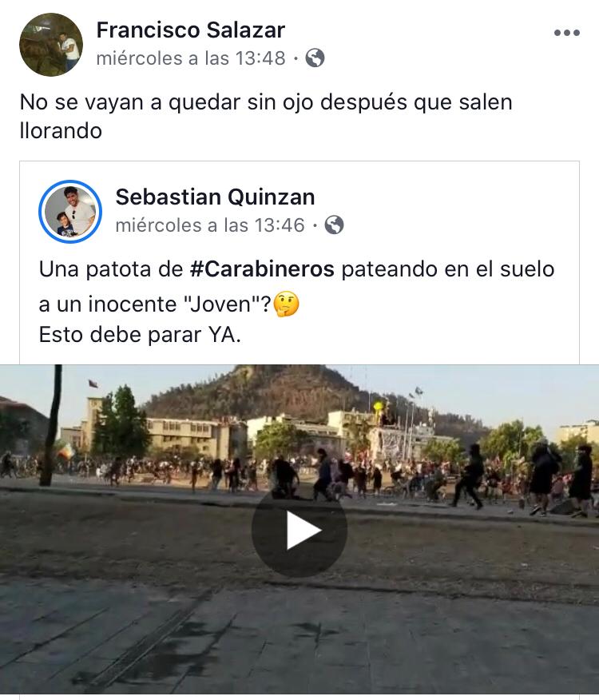Tap the #Carabineros hashtag
The height and width of the screenshot is (700, 599).
262,269
